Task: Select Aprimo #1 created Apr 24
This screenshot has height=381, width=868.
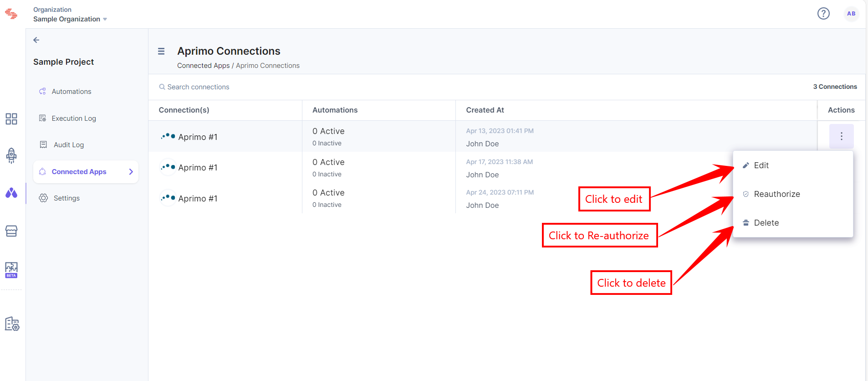Action: [x=198, y=199]
